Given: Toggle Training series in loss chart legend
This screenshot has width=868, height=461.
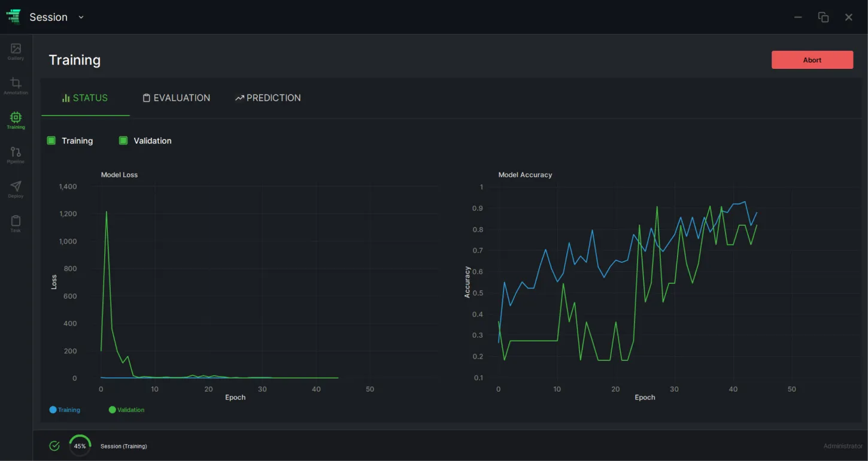Looking at the screenshot, I should tap(65, 410).
